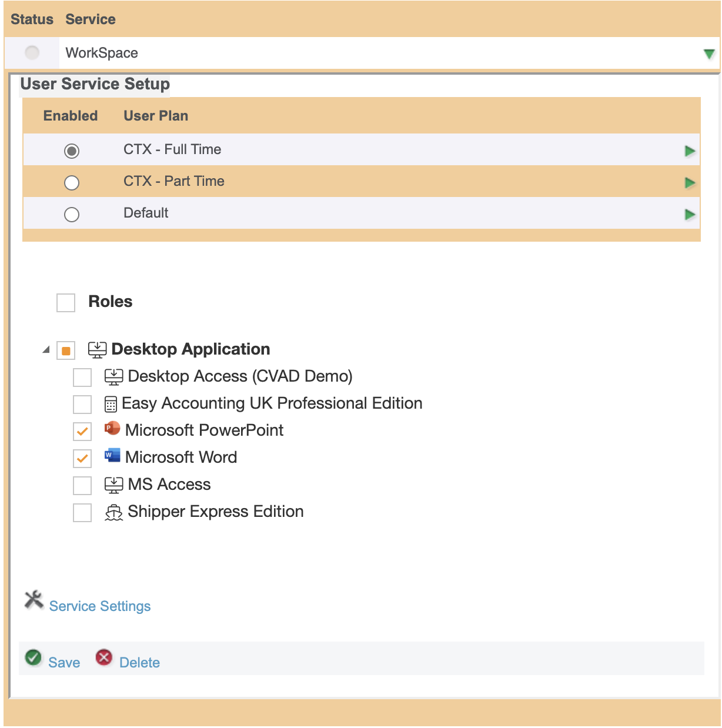The height and width of the screenshot is (728, 722).
Task: Click the WorkSpace status indicator circle
Action: (x=32, y=53)
